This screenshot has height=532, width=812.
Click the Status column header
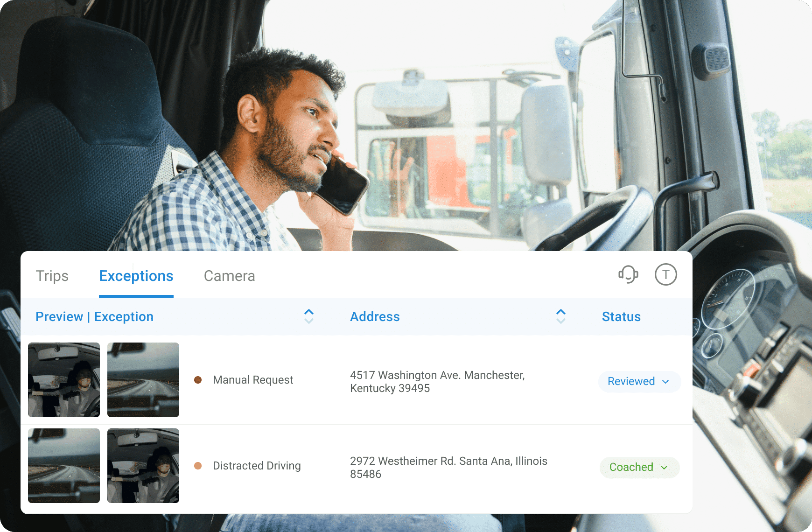coord(621,316)
